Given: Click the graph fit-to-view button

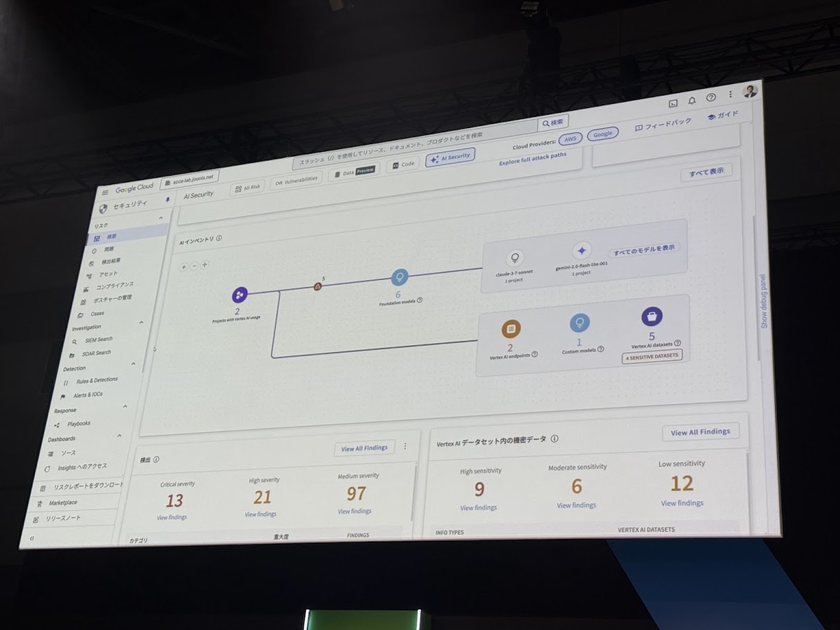Looking at the screenshot, I should coord(204,265).
